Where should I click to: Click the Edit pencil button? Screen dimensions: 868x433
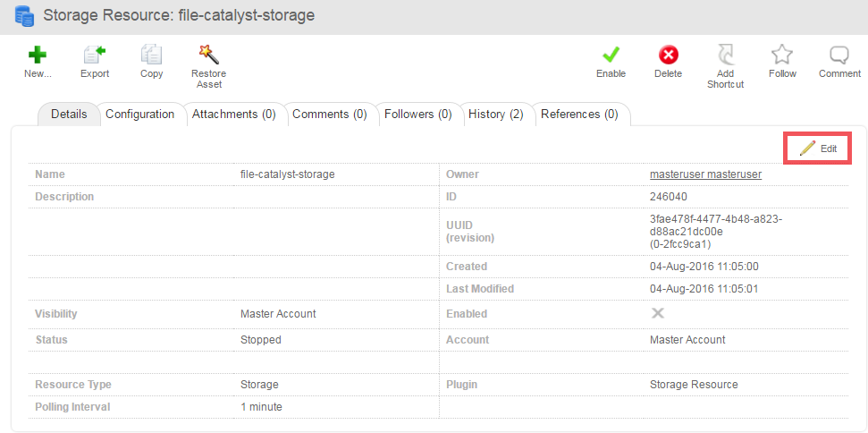point(818,148)
